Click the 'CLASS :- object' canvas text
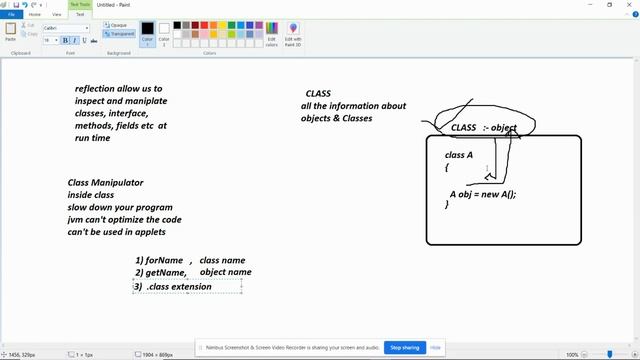The image size is (640, 360). click(x=484, y=128)
